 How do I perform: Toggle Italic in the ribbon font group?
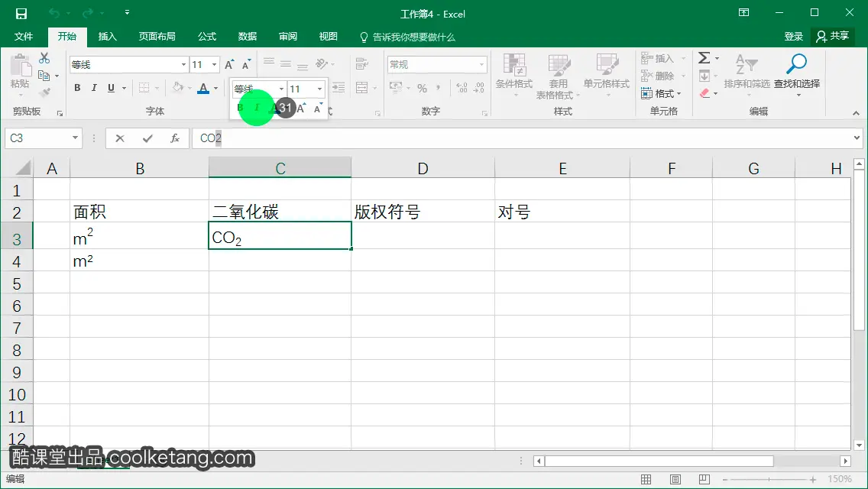pos(94,88)
